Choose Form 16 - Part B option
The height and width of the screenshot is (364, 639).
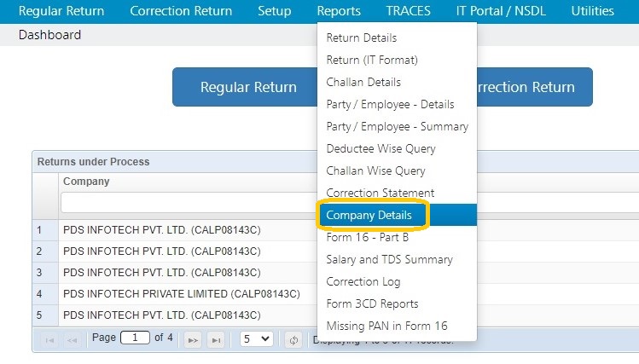367,238
